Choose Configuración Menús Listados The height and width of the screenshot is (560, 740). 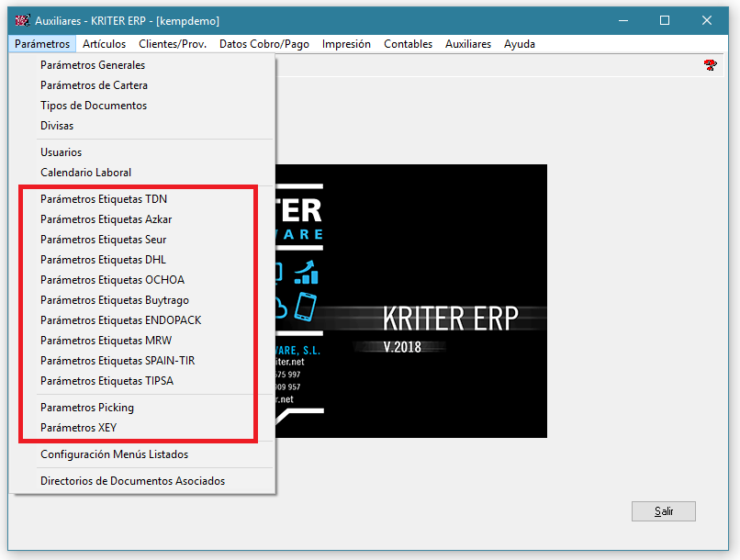pyautogui.click(x=142, y=454)
